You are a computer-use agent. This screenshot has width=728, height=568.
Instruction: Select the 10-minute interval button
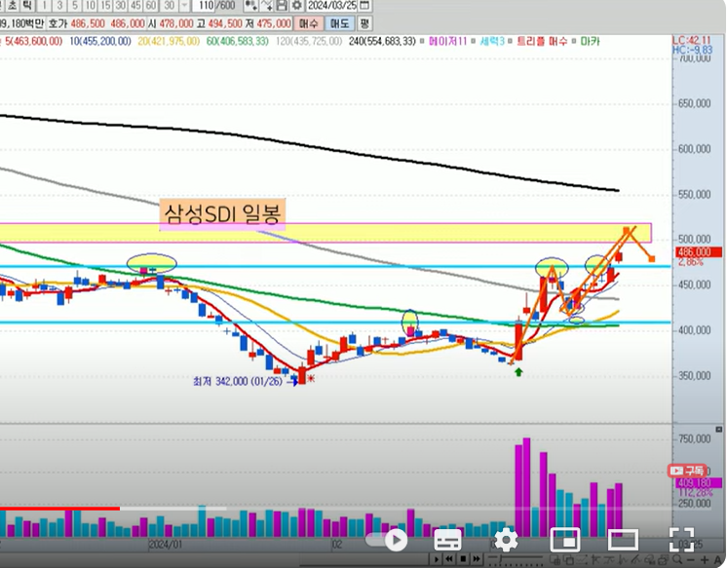tap(90, 5)
